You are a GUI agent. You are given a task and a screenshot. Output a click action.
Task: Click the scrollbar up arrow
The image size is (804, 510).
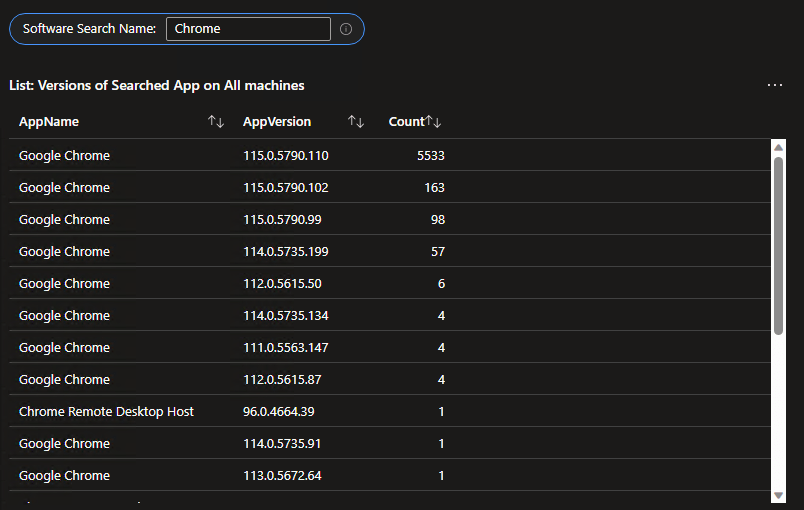click(778, 147)
